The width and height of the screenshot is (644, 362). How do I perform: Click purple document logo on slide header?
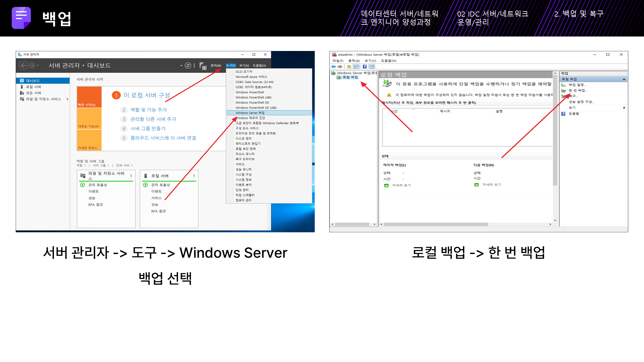coord(21,18)
